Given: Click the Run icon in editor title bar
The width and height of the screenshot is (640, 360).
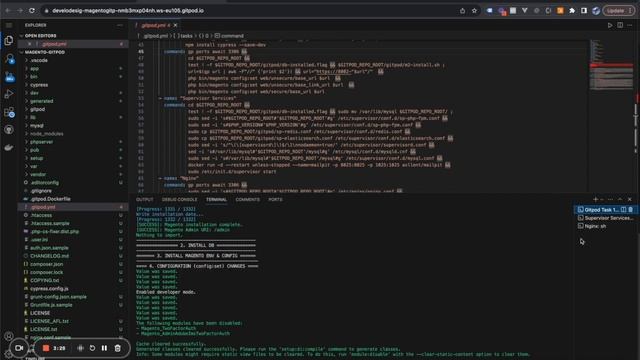Looking at the screenshot, I should click(x=610, y=25).
